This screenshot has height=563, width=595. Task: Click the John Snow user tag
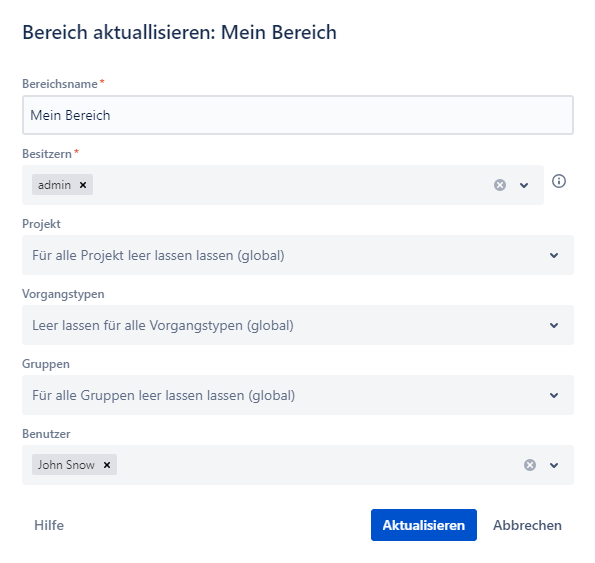point(66,465)
